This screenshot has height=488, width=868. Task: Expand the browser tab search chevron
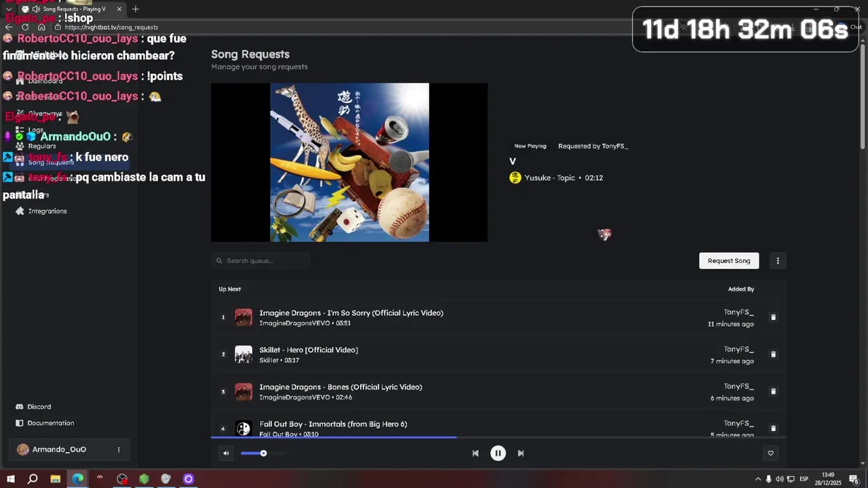tap(9, 9)
